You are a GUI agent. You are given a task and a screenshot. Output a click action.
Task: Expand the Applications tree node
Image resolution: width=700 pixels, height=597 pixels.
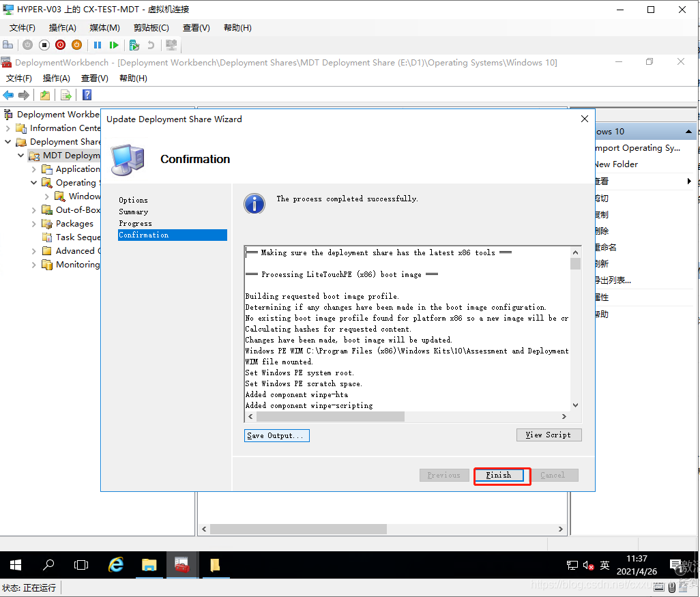click(34, 169)
